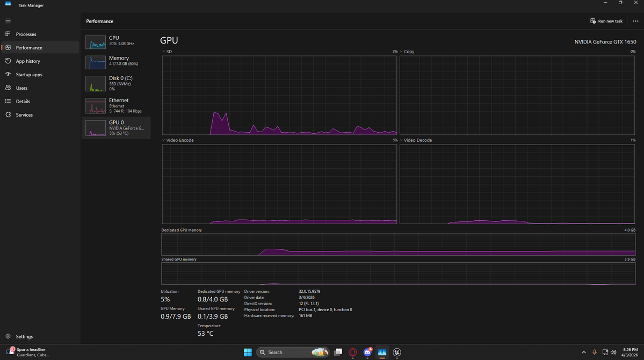The width and height of the screenshot is (644, 360).
Task: Click the NVIDIA GeForce GTX 1650 label
Action: (605, 42)
